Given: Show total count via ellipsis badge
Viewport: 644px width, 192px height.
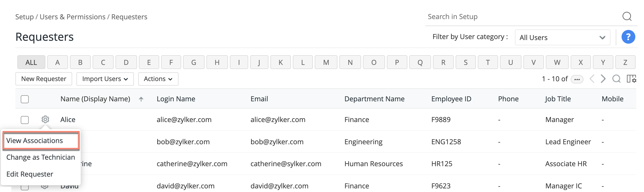Looking at the screenshot, I should (577, 79).
